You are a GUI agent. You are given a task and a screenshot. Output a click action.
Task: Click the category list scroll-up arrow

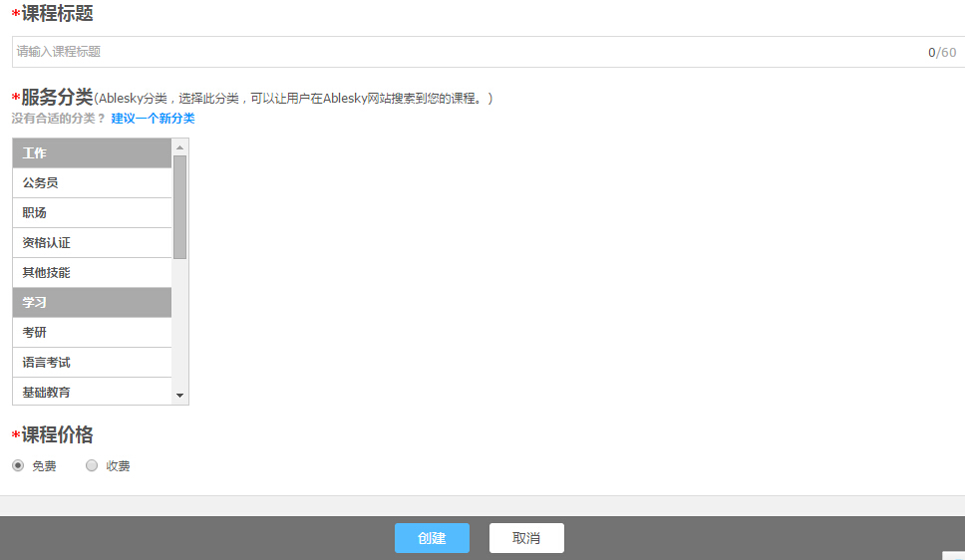pyautogui.click(x=180, y=147)
